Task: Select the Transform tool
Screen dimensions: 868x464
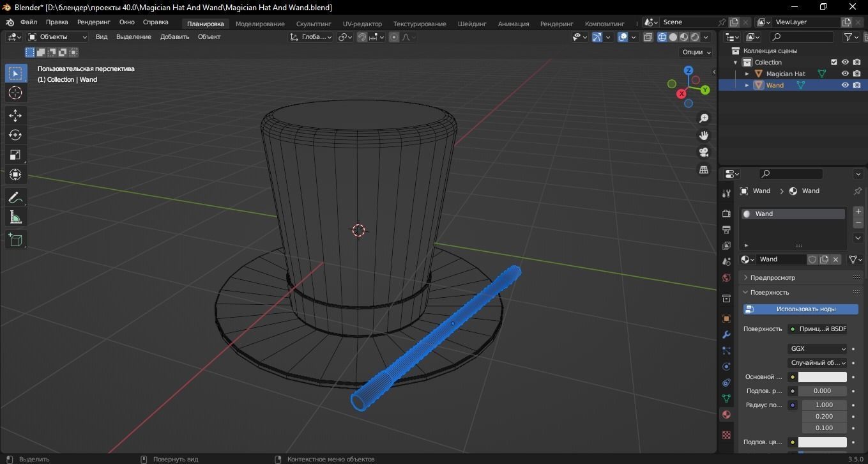Action: point(15,174)
